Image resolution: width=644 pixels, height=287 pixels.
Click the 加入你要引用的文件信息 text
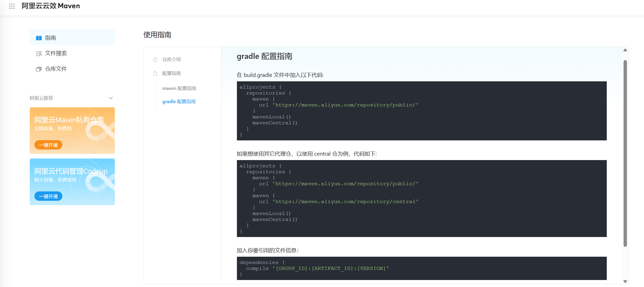coord(268,250)
